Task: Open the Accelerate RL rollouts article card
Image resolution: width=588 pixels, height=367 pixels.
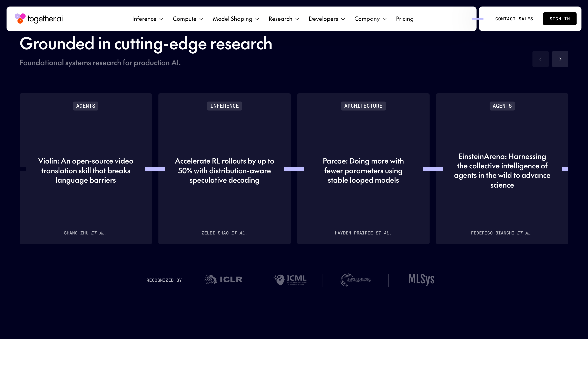Action: (x=225, y=169)
